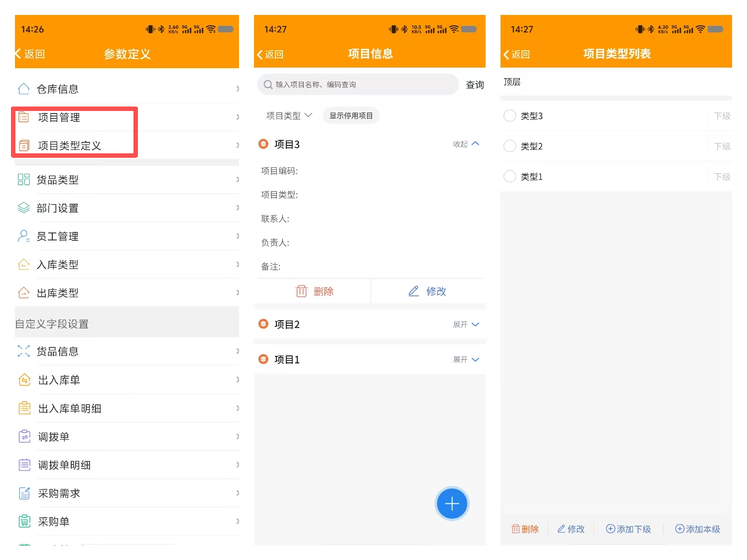Click the 顶层 breadcrumb text

(x=512, y=82)
